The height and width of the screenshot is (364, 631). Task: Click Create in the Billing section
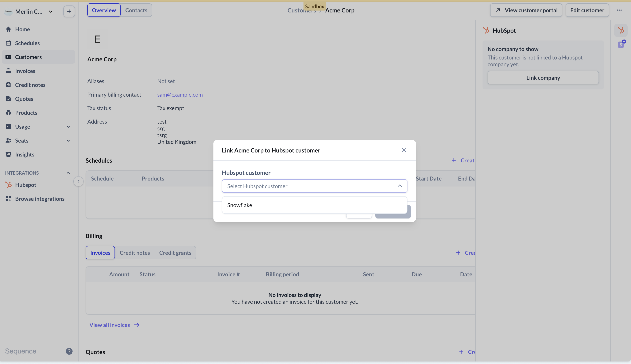click(466, 253)
